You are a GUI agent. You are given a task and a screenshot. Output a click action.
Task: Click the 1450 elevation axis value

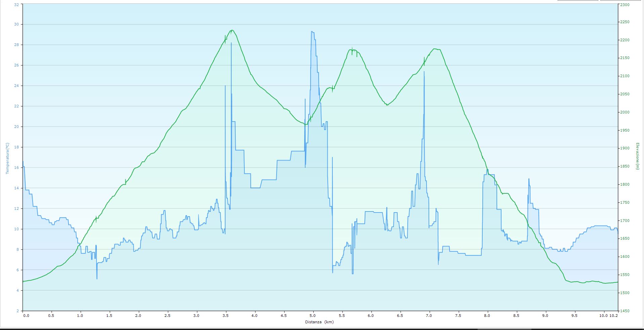[625, 311]
